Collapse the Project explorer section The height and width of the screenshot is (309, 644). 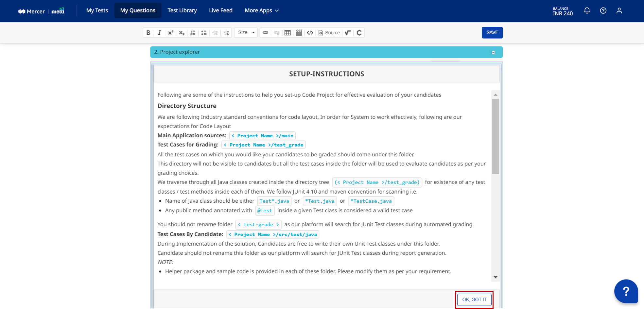click(493, 52)
